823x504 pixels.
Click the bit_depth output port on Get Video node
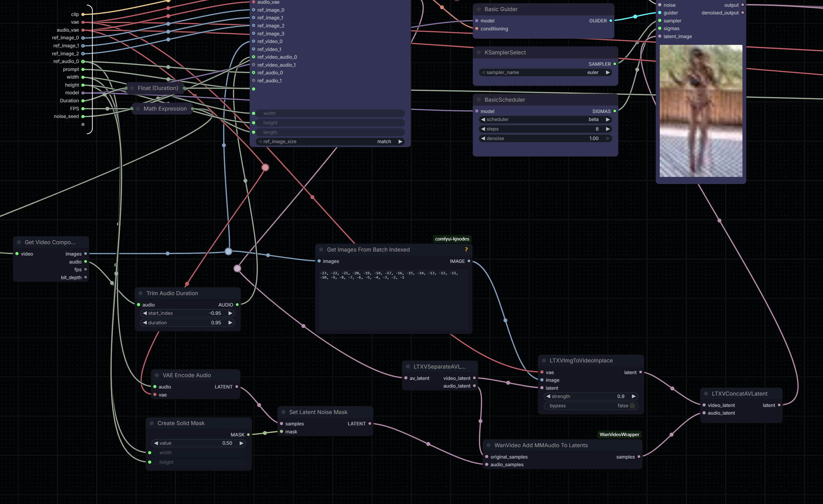click(x=85, y=277)
